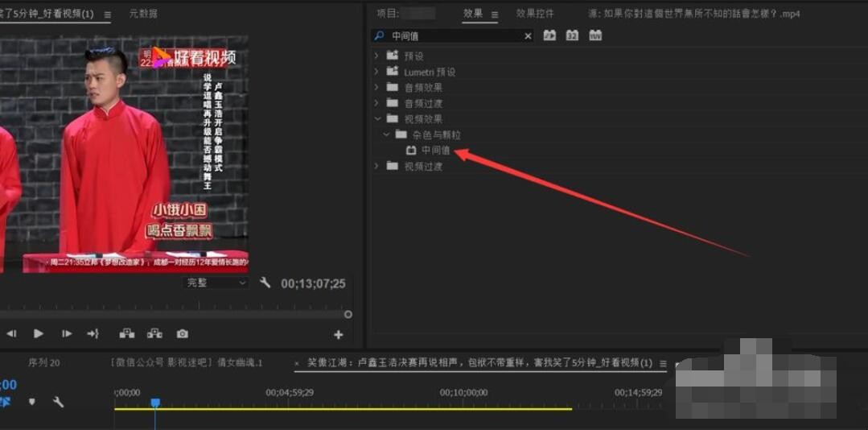Click the effect icon beside 中间值

[x=411, y=150]
